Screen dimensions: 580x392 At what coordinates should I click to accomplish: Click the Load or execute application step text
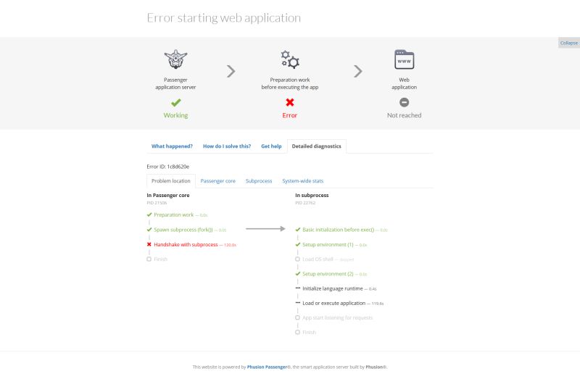(333, 303)
